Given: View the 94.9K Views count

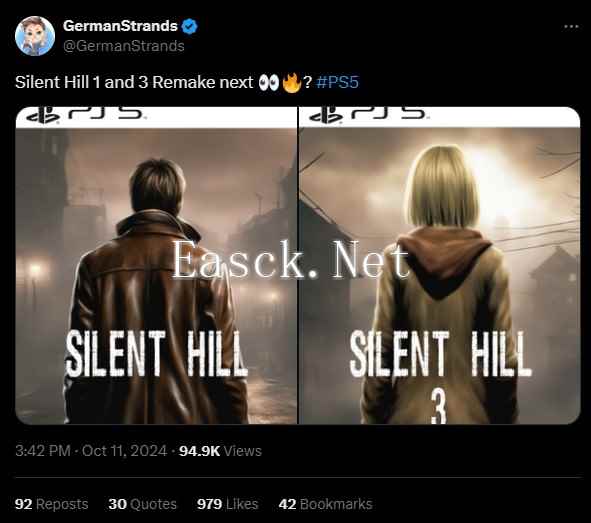Looking at the screenshot, I should coord(220,451).
